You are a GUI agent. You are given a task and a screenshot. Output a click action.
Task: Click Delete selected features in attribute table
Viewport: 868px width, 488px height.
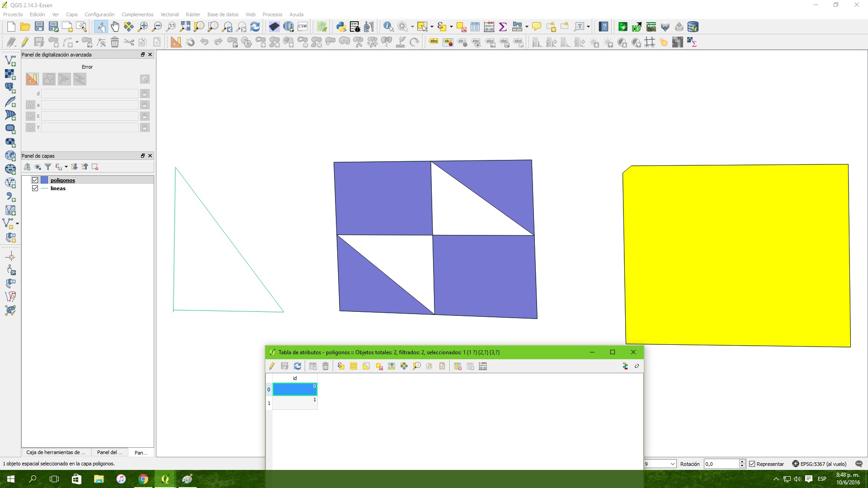(x=325, y=366)
